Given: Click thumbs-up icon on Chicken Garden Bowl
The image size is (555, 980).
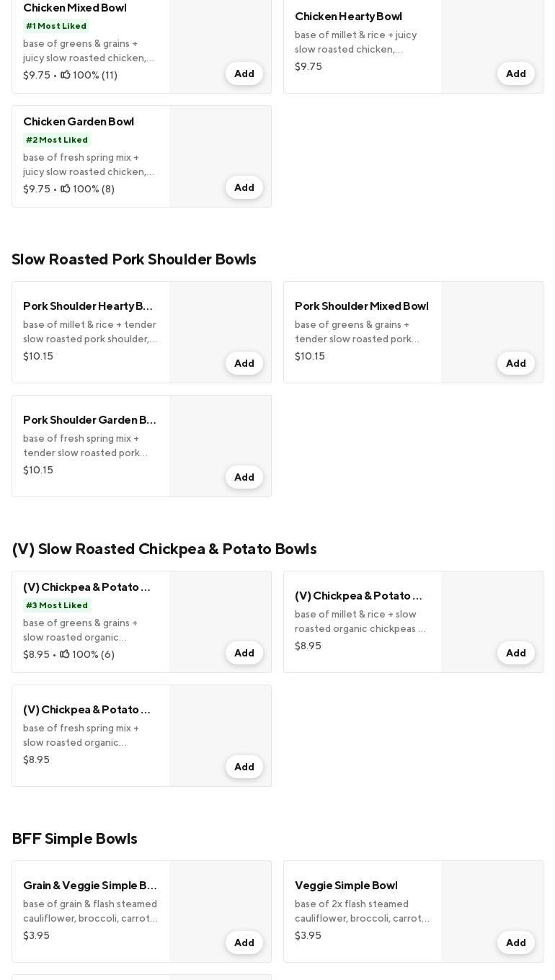Looking at the screenshot, I should click(65, 189).
